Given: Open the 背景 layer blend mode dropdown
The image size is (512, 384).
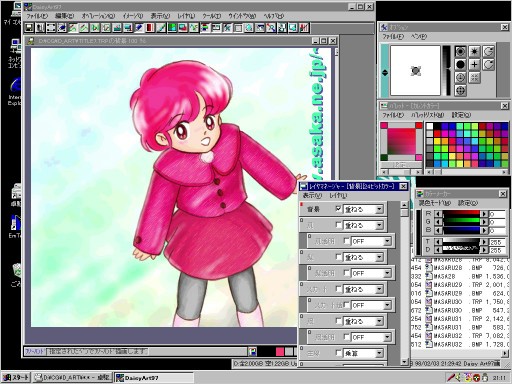Looking at the screenshot, I should click(379, 209).
